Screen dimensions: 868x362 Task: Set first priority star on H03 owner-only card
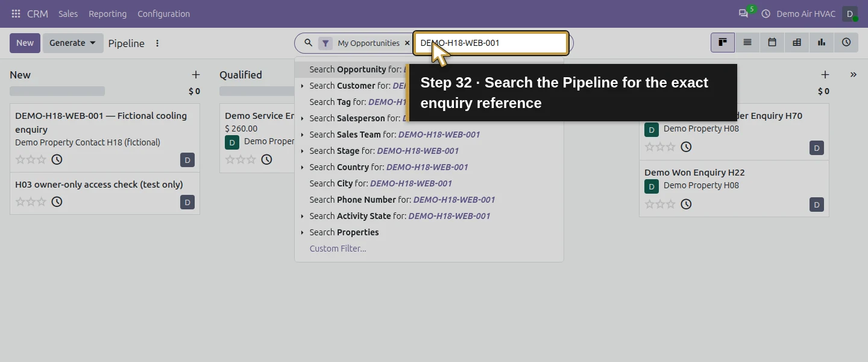point(20,202)
